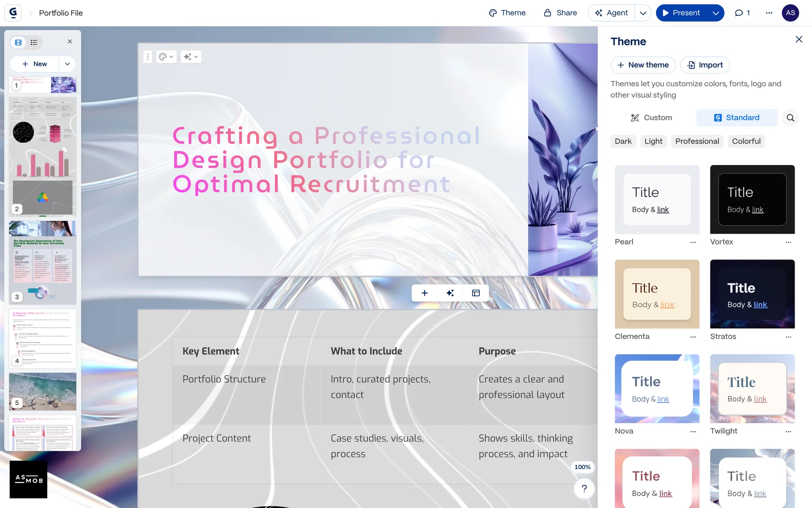The width and height of the screenshot is (812, 508).
Task: Click the Import theme button
Action: coord(705,65)
